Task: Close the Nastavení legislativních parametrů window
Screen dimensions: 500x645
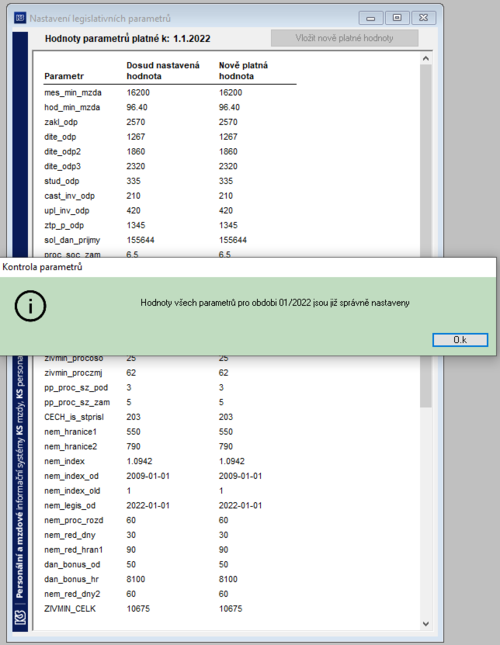Action: tap(424, 18)
